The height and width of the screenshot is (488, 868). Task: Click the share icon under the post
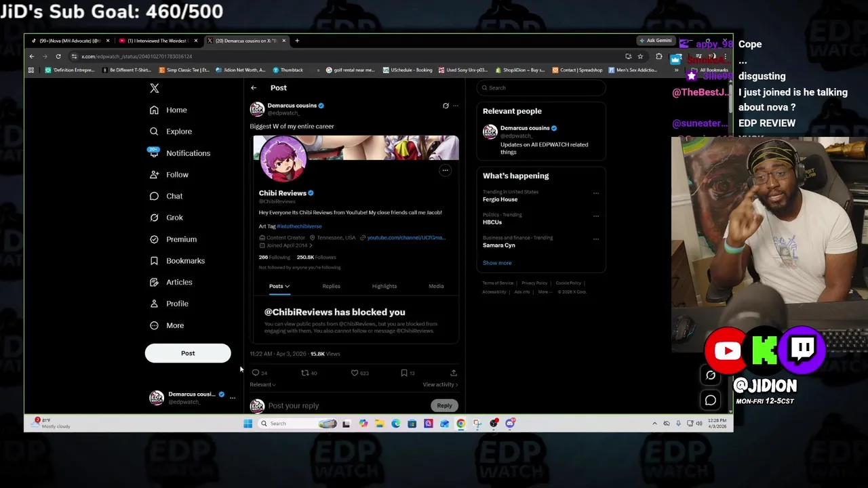point(454,373)
